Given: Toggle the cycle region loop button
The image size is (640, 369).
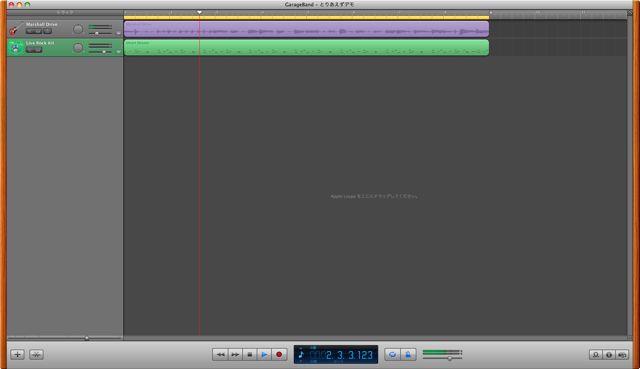Looking at the screenshot, I should 392,354.
